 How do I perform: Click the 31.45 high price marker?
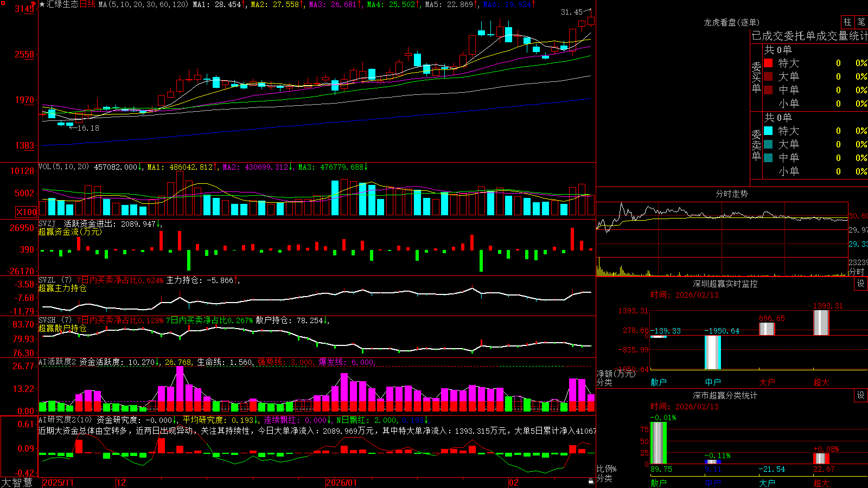pyautogui.click(x=572, y=12)
